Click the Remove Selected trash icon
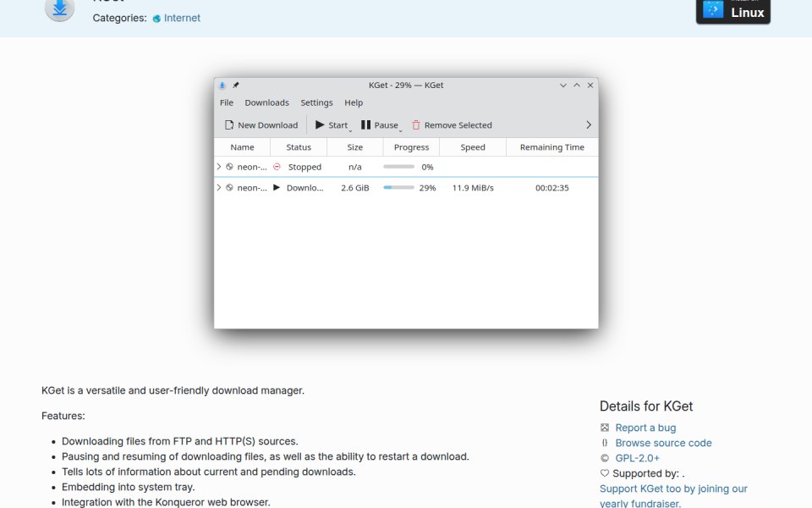The image size is (812, 508). [416, 125]
